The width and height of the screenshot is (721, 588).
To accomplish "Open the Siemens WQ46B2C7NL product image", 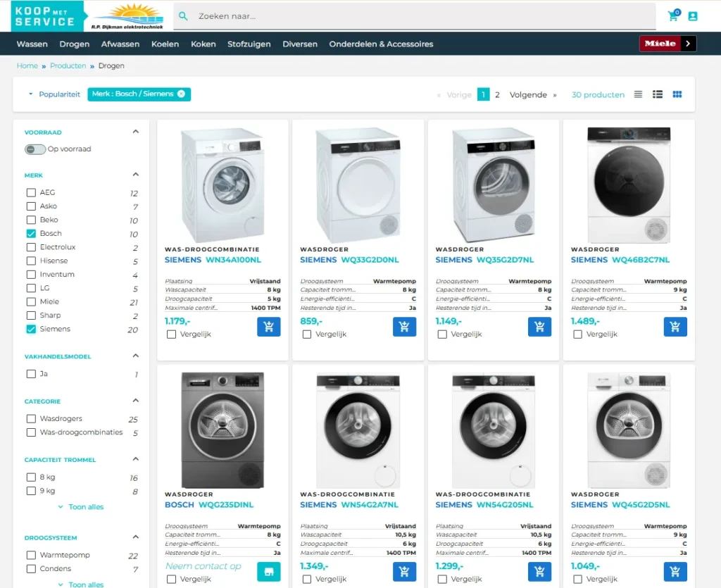I will (x=629, y=184).
